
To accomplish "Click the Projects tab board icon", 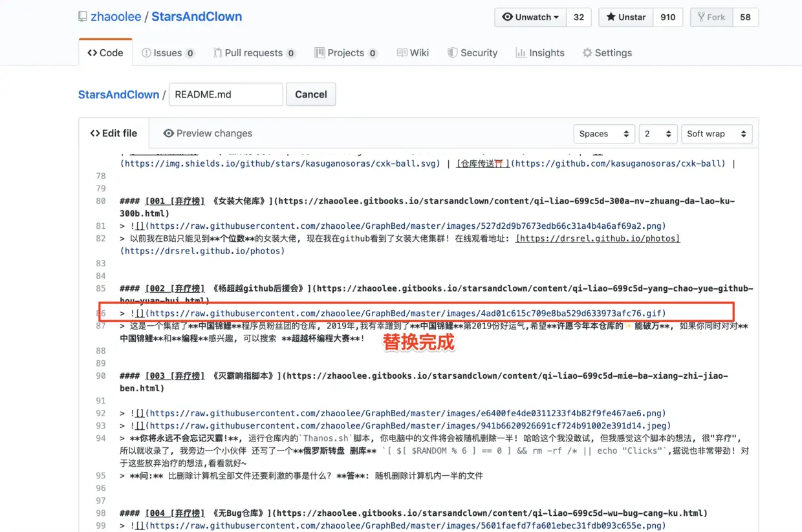I will [x=320, y=53].
